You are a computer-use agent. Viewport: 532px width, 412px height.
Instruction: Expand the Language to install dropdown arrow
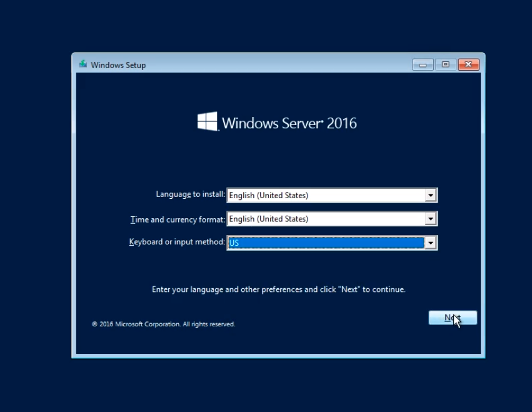click(430, 196)
